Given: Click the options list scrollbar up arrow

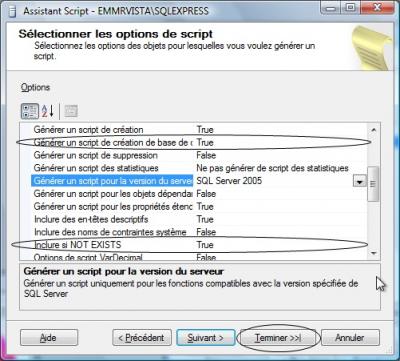Looking at the screenshot, I should point(373,130).
